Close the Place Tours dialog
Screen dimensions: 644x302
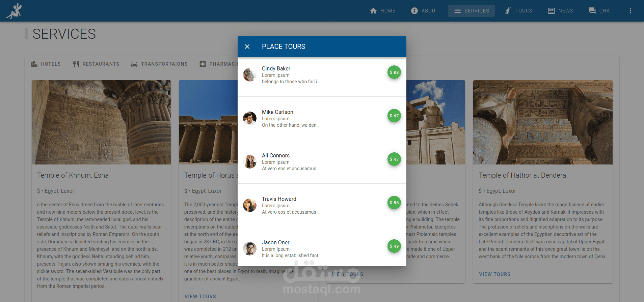(x=247, y=47)
